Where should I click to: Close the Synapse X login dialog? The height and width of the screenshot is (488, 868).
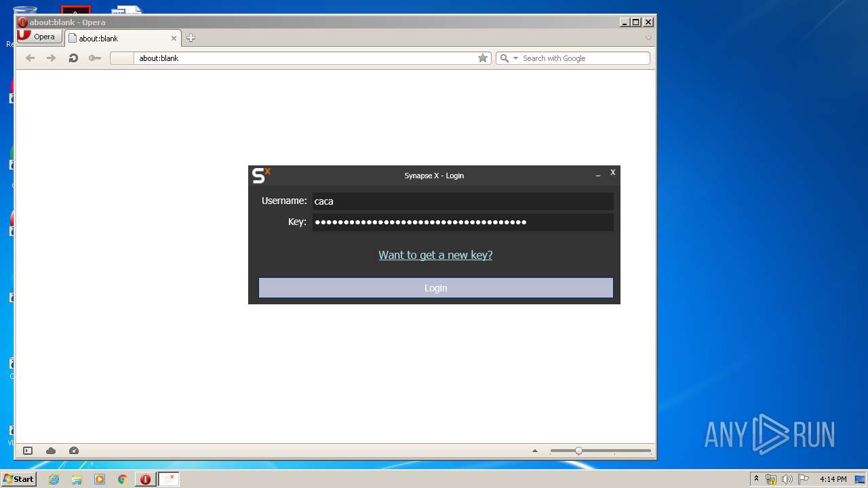click(612, 172)
